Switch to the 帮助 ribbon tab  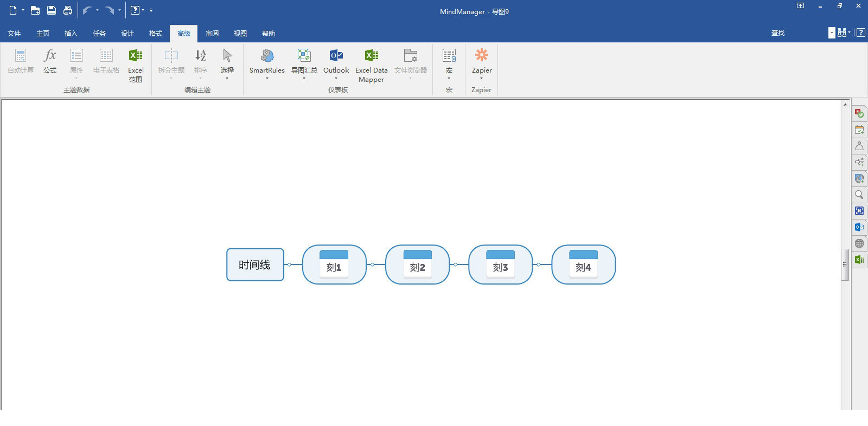click(269, 34)
